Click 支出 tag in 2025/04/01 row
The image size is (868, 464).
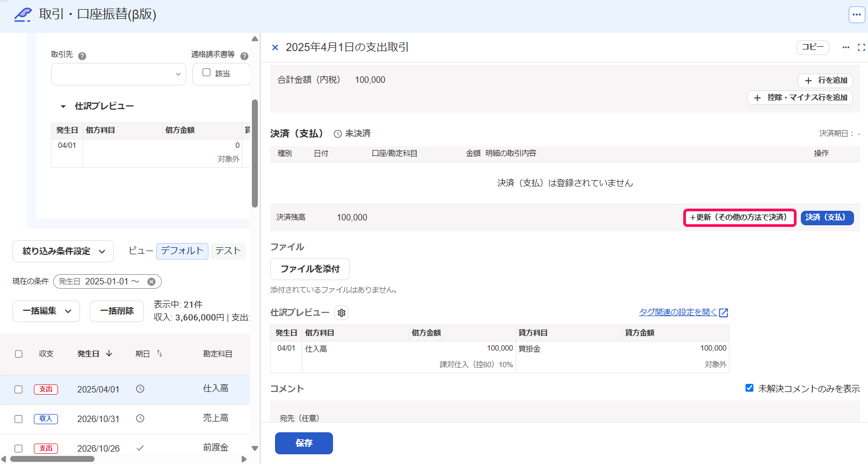[x=46, y=389]
